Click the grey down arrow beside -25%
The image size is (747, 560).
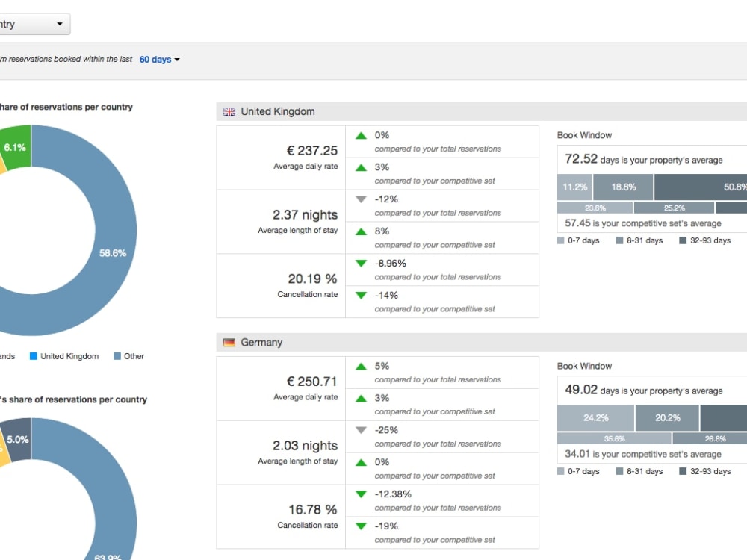coord(361,430)
